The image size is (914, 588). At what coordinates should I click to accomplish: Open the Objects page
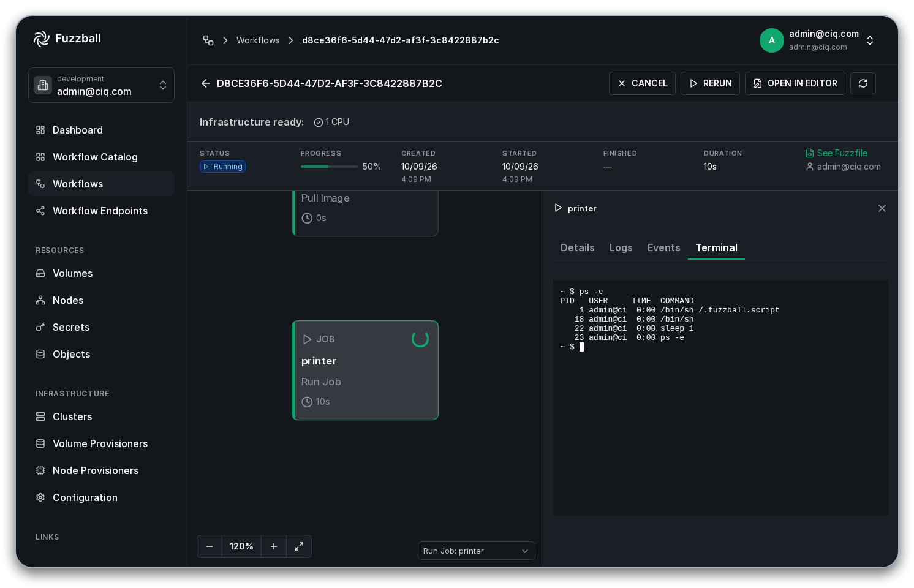click(x=101, y=354)
